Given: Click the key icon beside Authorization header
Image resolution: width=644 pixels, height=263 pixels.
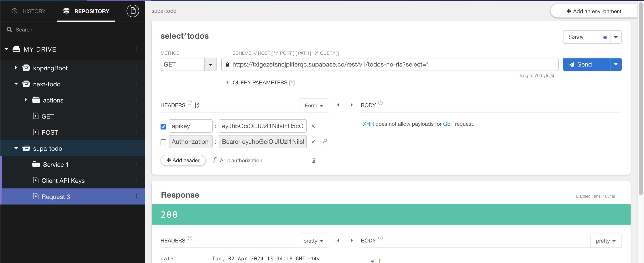Looking at the screenshot, I should click(x=325, y=142).
